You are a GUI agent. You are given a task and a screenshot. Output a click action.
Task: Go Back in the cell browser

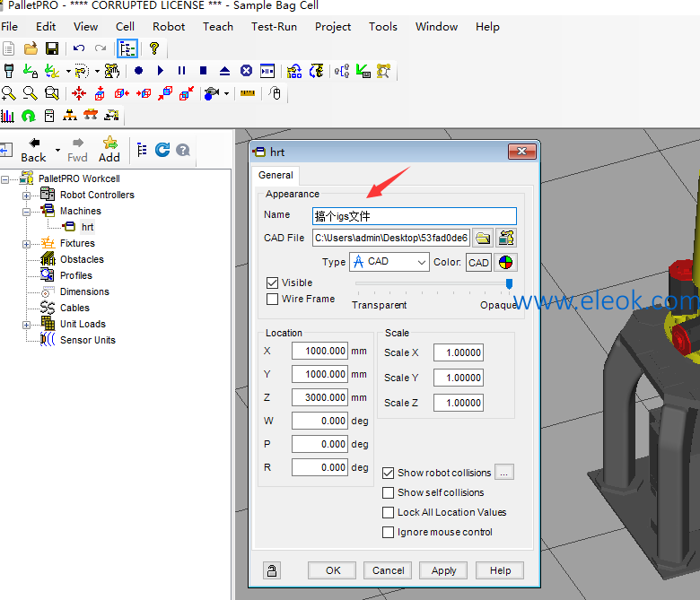(x=33, y=150)
